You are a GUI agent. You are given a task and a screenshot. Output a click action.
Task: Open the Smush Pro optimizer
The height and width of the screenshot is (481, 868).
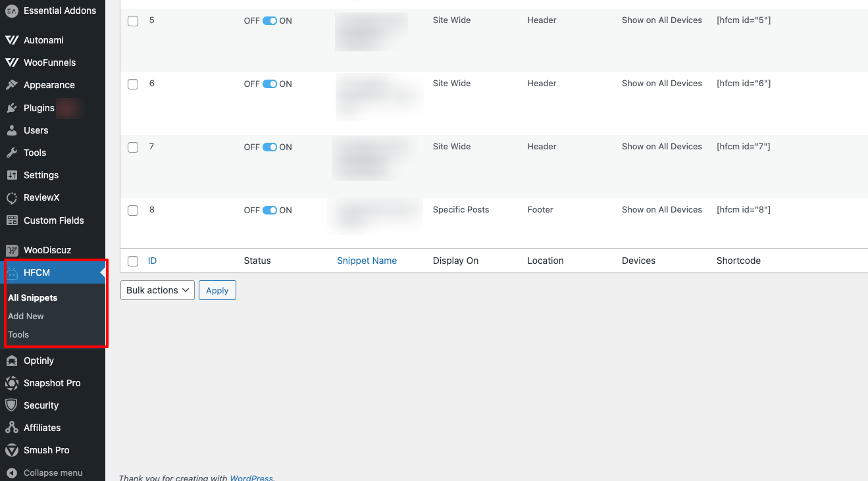click(x=46, y=450)
